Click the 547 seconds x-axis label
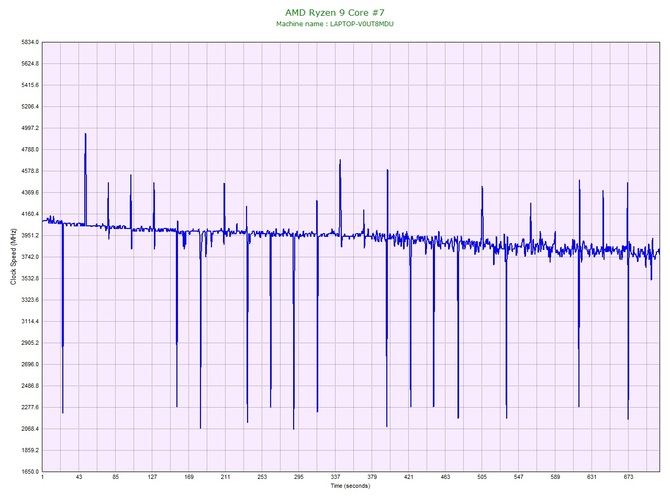The height and width of the screenshot is (503, 670). [x=518, y=477]
